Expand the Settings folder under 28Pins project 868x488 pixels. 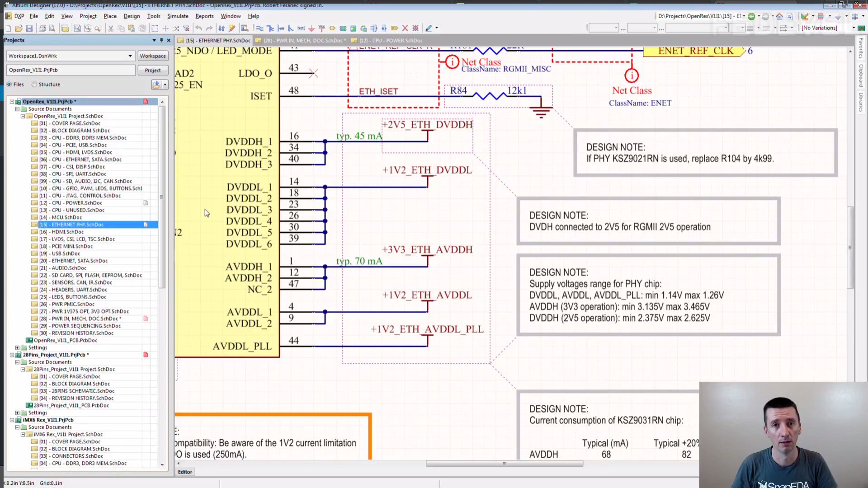pos(18,413)
